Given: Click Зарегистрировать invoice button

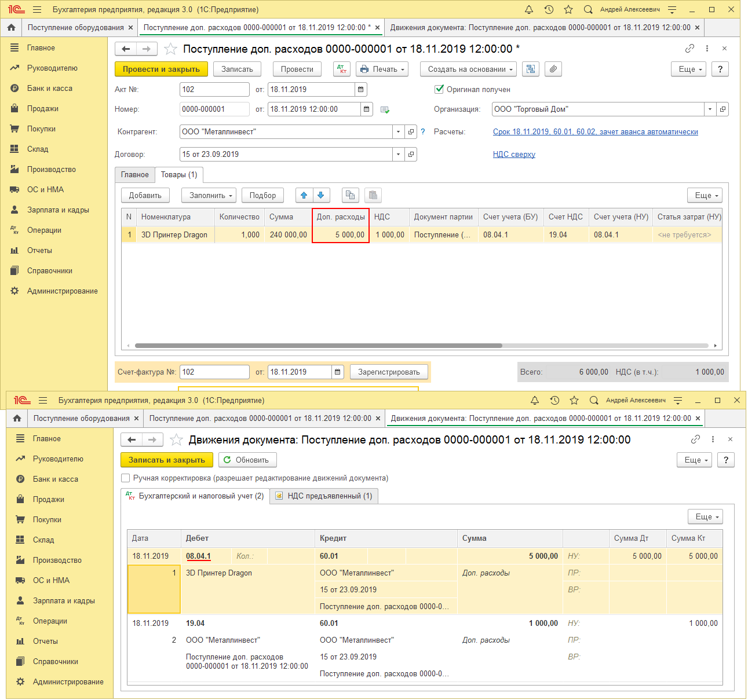Looking at the screenshot, I should (389, 372).
